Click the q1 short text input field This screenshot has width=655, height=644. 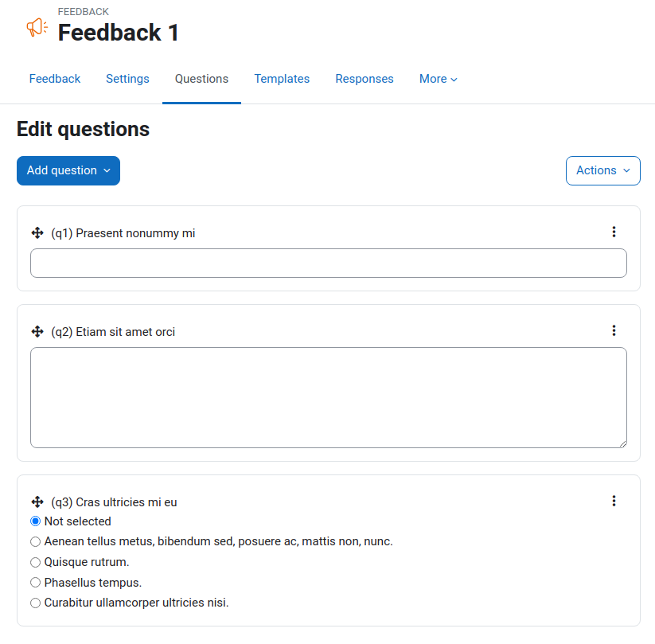329,263
